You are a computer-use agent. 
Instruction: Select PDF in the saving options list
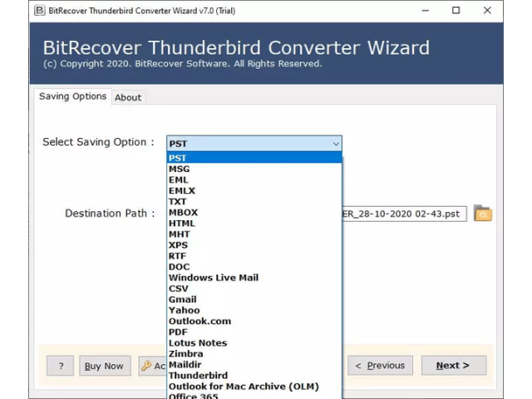[179, 332]
